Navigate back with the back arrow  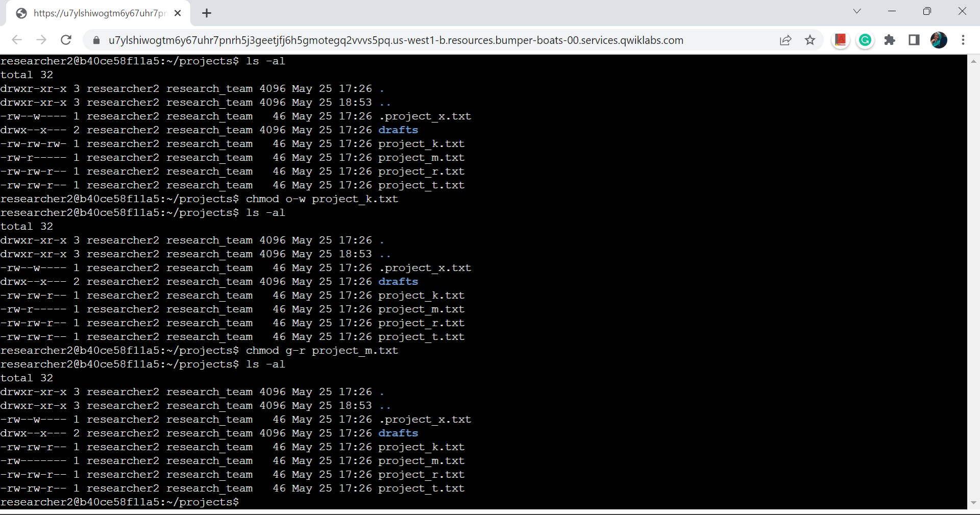(17, 40)
